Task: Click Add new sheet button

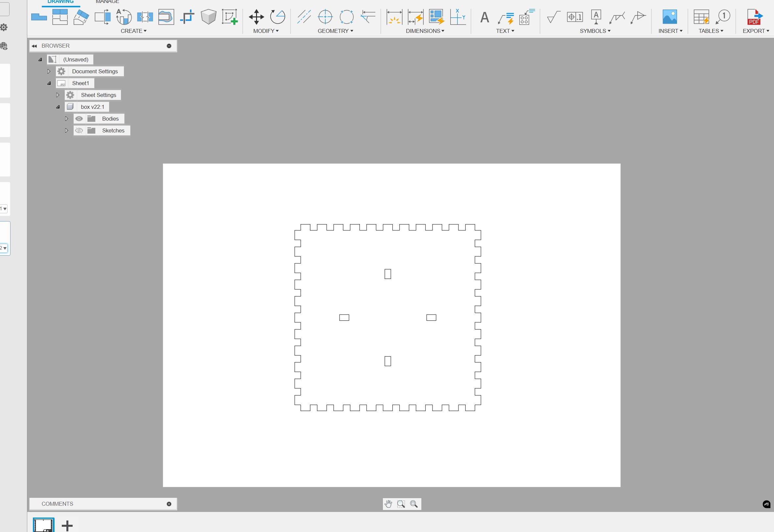Action: click(x=66, y=525)
